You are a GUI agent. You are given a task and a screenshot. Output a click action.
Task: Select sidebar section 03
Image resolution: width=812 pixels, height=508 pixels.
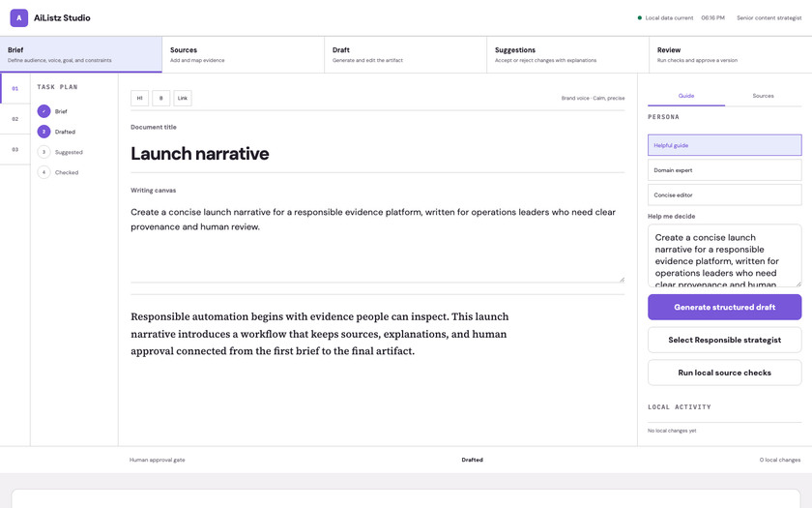click(15, 150)
